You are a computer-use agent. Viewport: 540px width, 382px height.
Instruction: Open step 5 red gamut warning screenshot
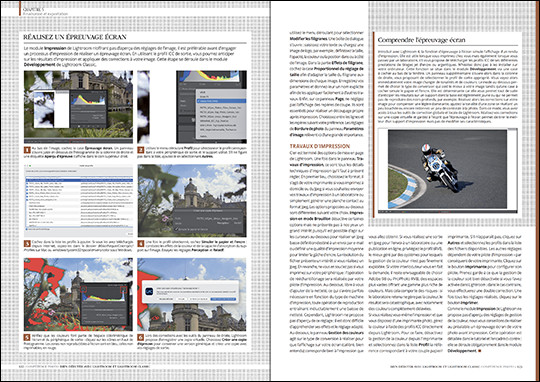pos(79,295)
